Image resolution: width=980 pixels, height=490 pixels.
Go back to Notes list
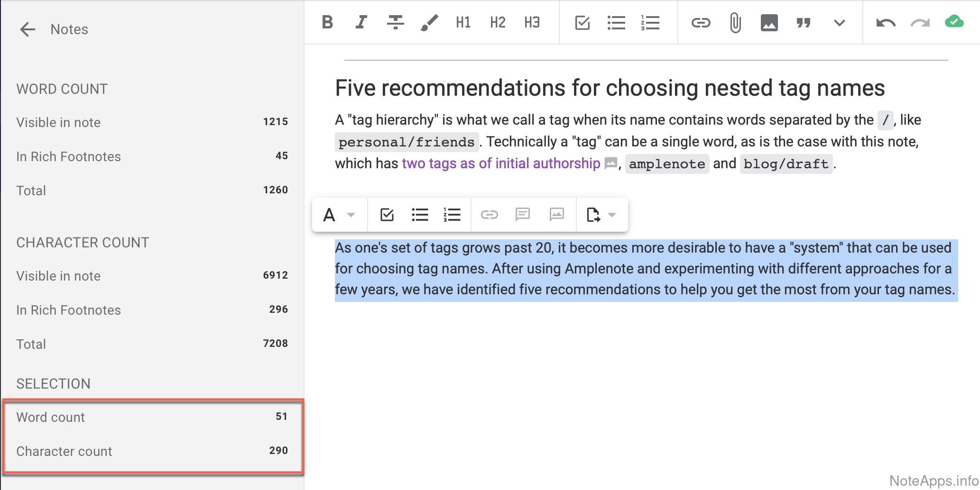pyautogui.click(x=28, y=29)
